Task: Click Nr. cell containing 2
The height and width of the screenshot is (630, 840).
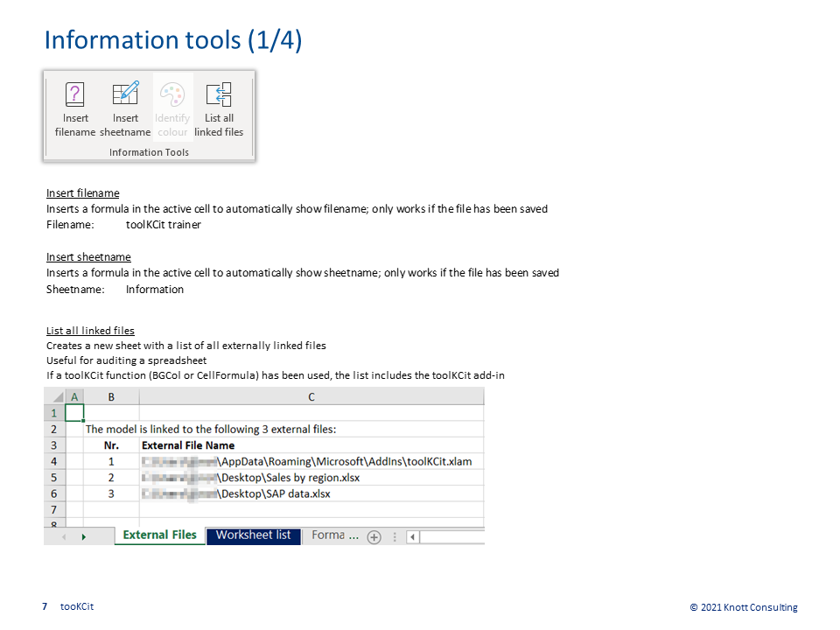Action: (x=111, y=478)
